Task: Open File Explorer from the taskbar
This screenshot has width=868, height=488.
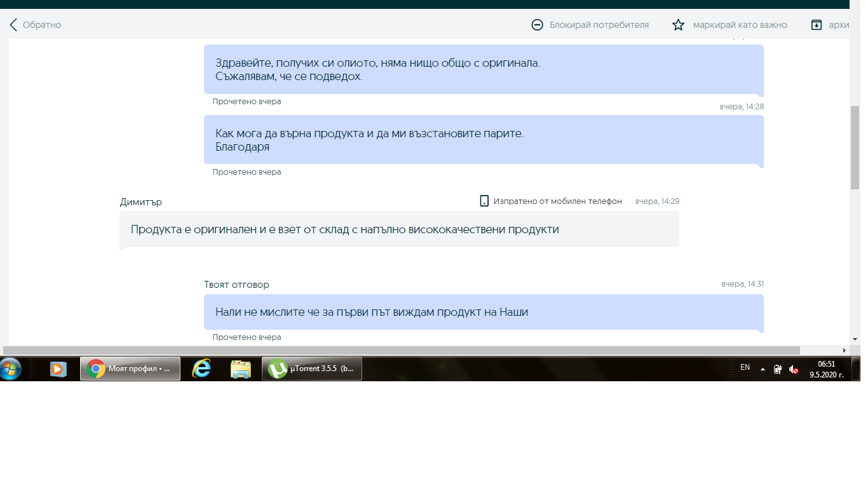Action: [241, 369]
